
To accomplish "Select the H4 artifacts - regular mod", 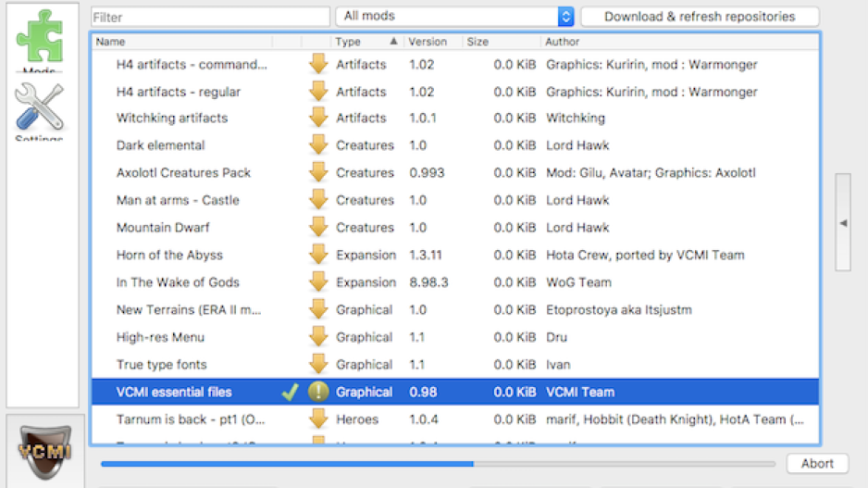I will coord(179,92).
